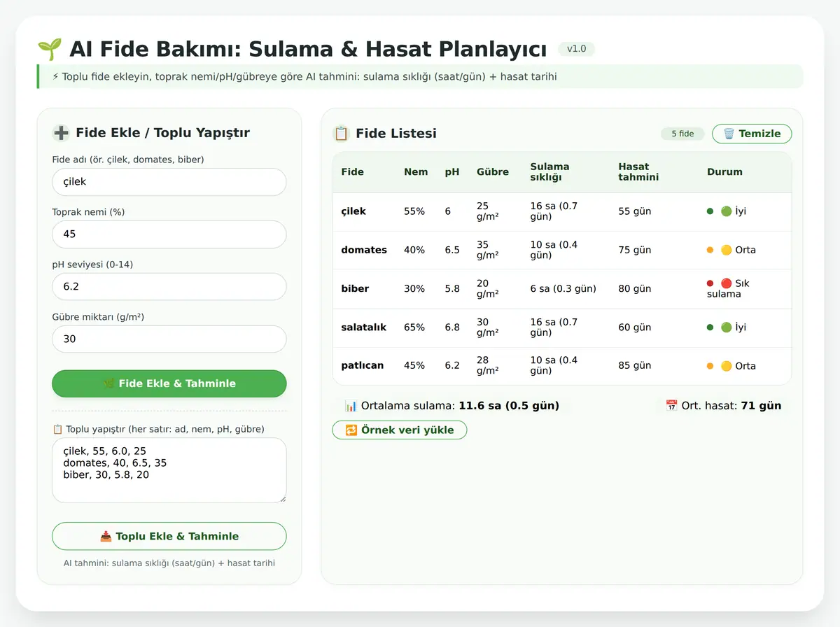Click the Toprak nemi (%) input field
The width and height of the screenshot is (840, 627).
169,234
